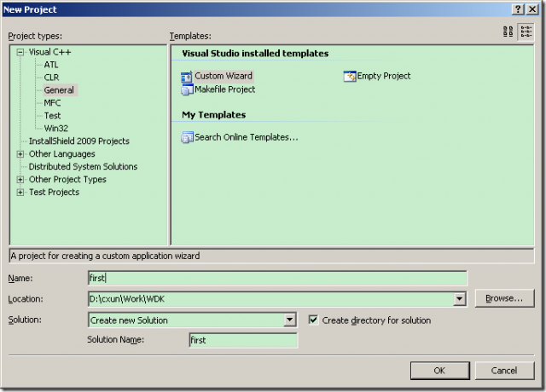Screen dimensions: 546x392
Task: Select the MFC project type
Action: coord(53,102)
